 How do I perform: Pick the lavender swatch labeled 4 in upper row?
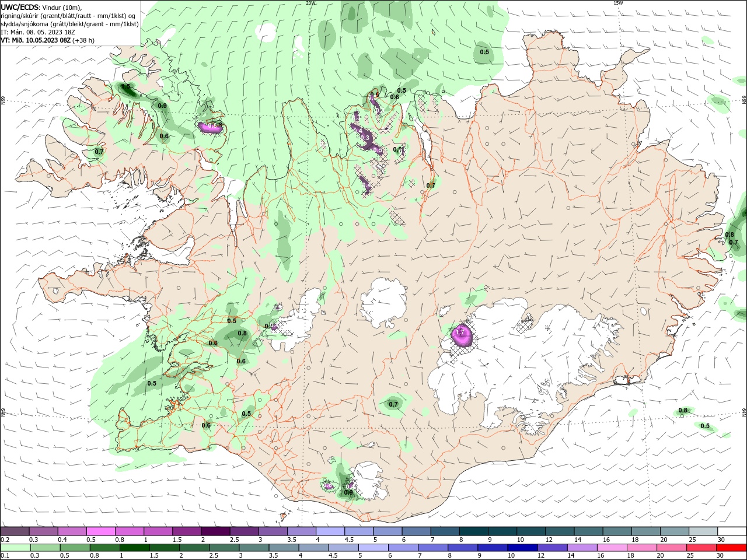330,531
